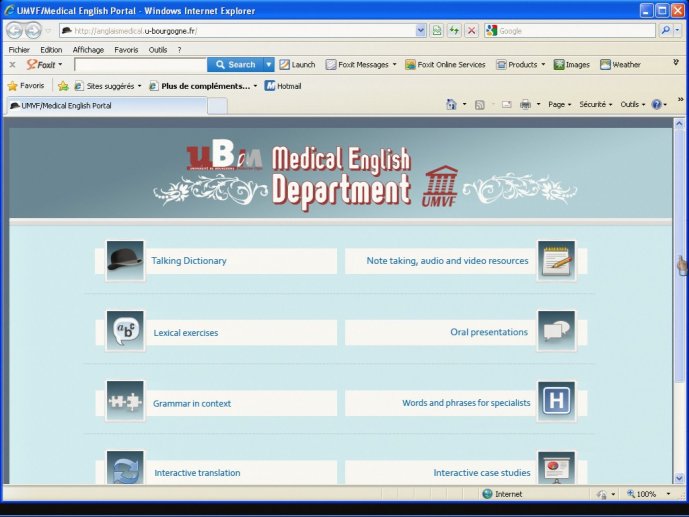Open the Outils command bar dropdown
This screenshot has width=689, height=517.
tap(632, 105)
